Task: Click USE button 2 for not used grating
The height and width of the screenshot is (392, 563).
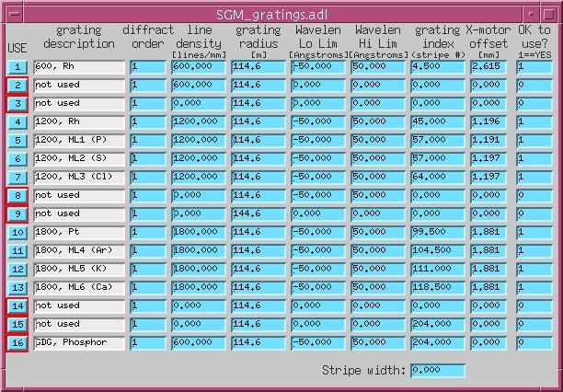Action: [17, 86]
